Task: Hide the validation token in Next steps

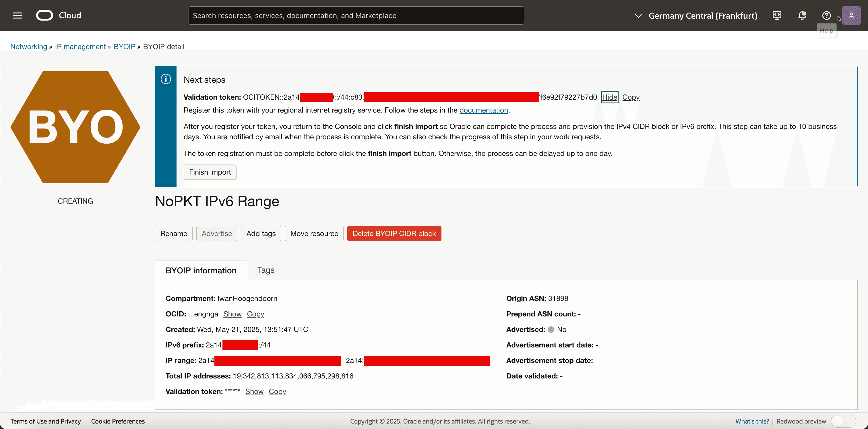Action: tap(609, 97)
